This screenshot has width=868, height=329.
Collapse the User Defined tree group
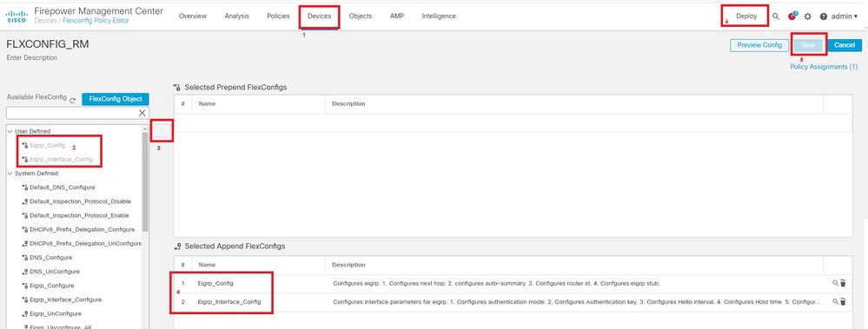(10, 131)
